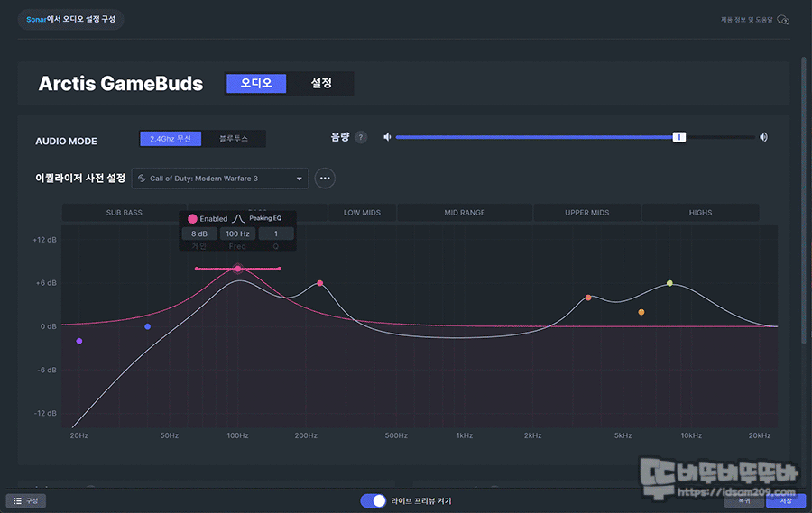Click the 100 Hz frequency field
The height and width of the screenshot is (513, 812).
(x=237, y=234)
